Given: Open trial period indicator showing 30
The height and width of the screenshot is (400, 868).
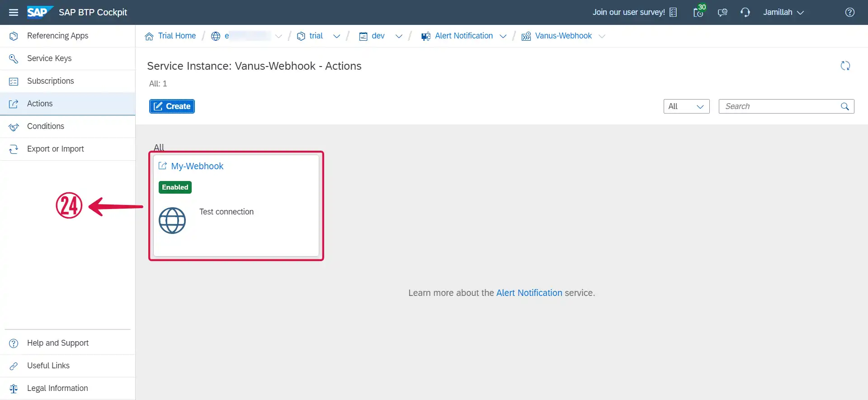Looking at the screenshot, I should coord(699,11).
